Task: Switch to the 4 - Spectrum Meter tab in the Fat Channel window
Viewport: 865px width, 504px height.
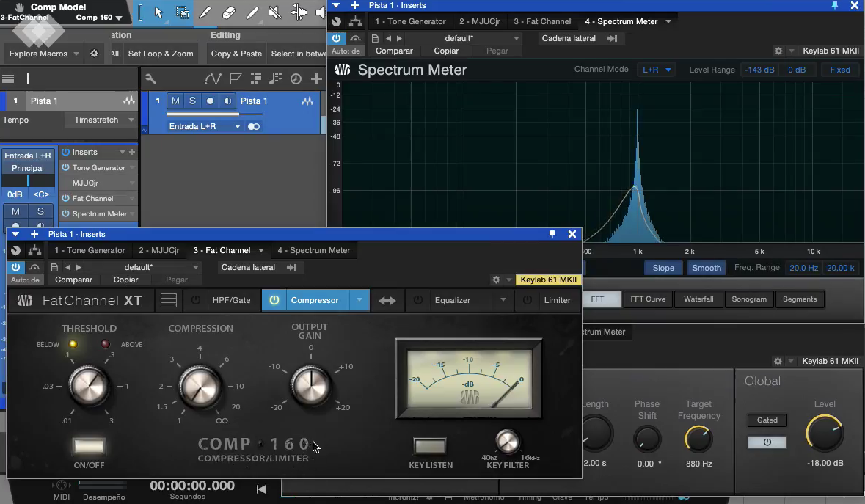Action: [314, 250]
